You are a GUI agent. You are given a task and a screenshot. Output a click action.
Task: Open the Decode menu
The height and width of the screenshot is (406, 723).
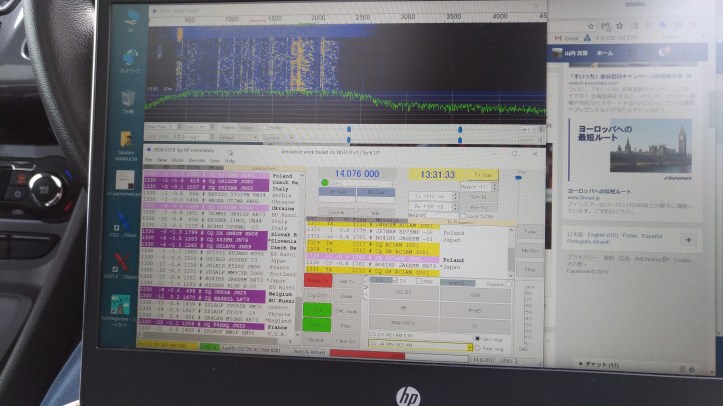(x=196, y=160)
